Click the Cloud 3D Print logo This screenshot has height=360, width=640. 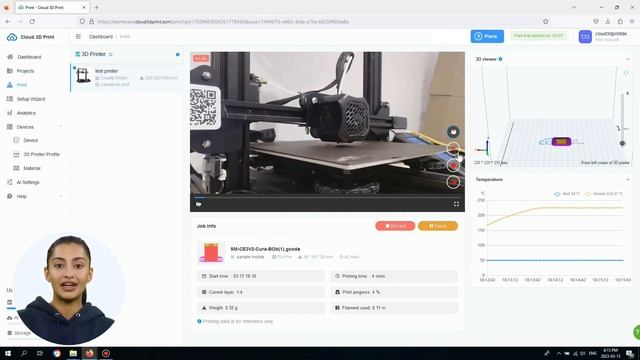(x=31, y=37)
